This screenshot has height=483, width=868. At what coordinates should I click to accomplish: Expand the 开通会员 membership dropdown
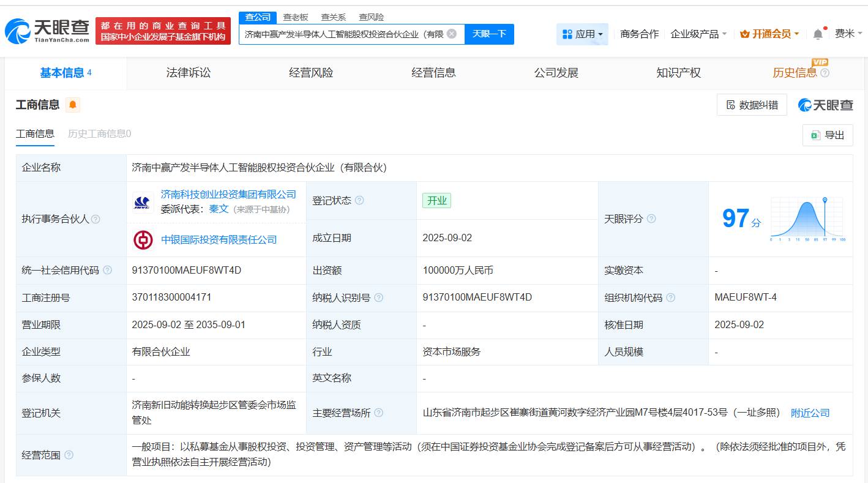click(769, 34)
